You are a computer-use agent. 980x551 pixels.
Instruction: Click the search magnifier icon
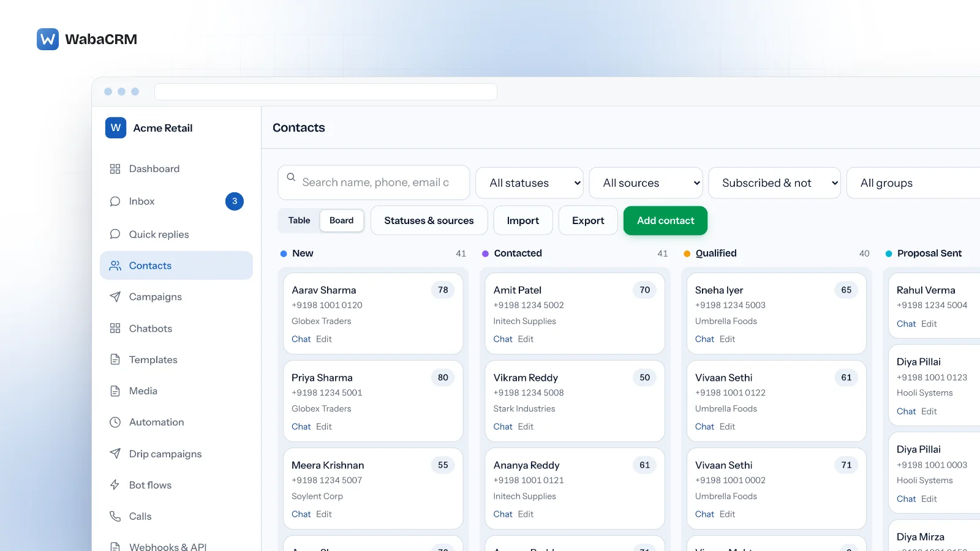click(291, 177)
